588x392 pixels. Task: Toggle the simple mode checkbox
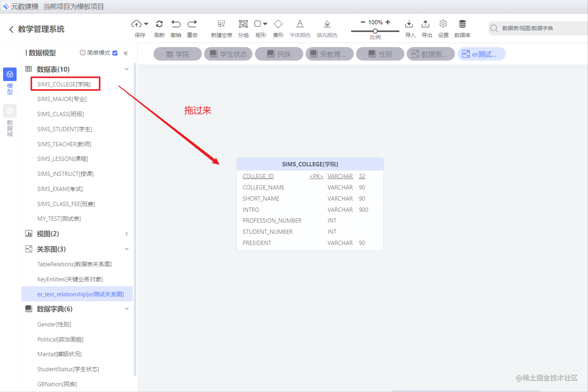115,53
